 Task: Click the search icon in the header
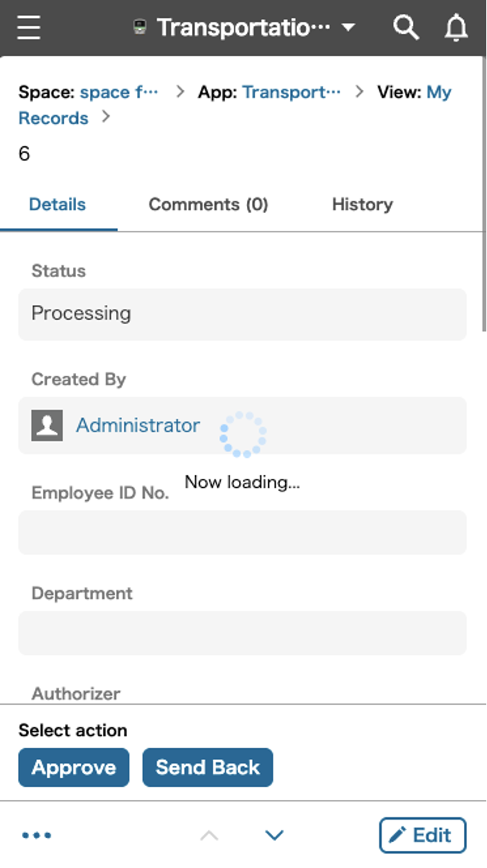406,27
